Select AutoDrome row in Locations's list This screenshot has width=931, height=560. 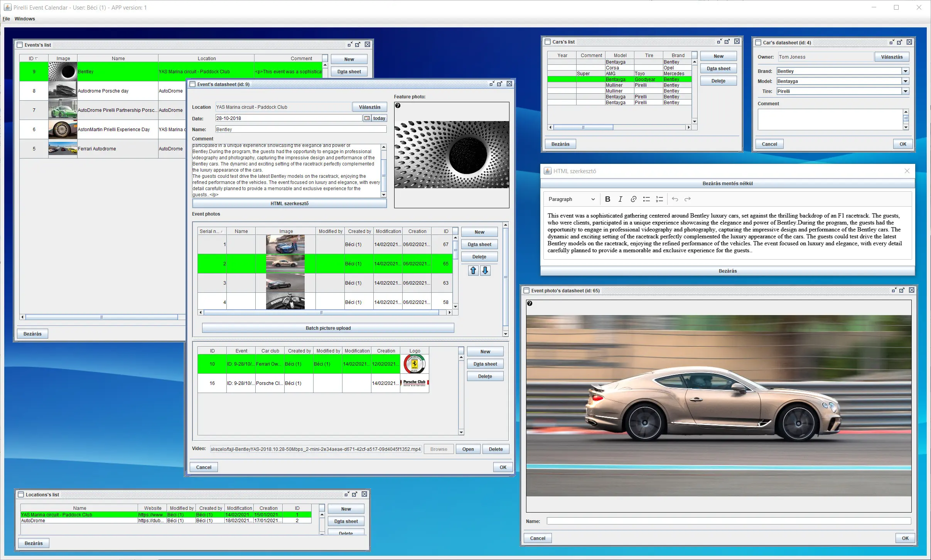166,521
